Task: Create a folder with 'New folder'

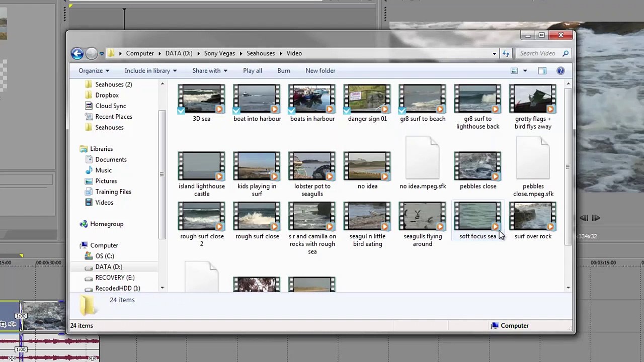Action: (x=320, y=71)
